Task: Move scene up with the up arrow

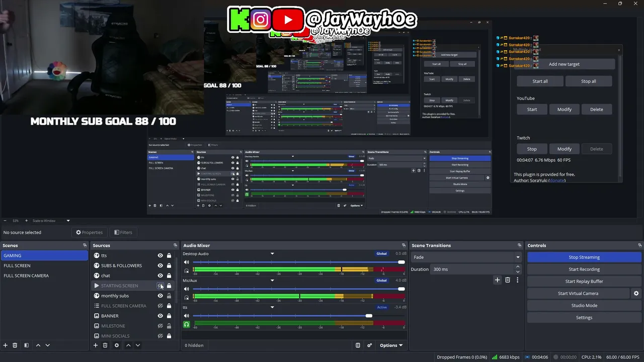Action: click(x=38, y=345)
